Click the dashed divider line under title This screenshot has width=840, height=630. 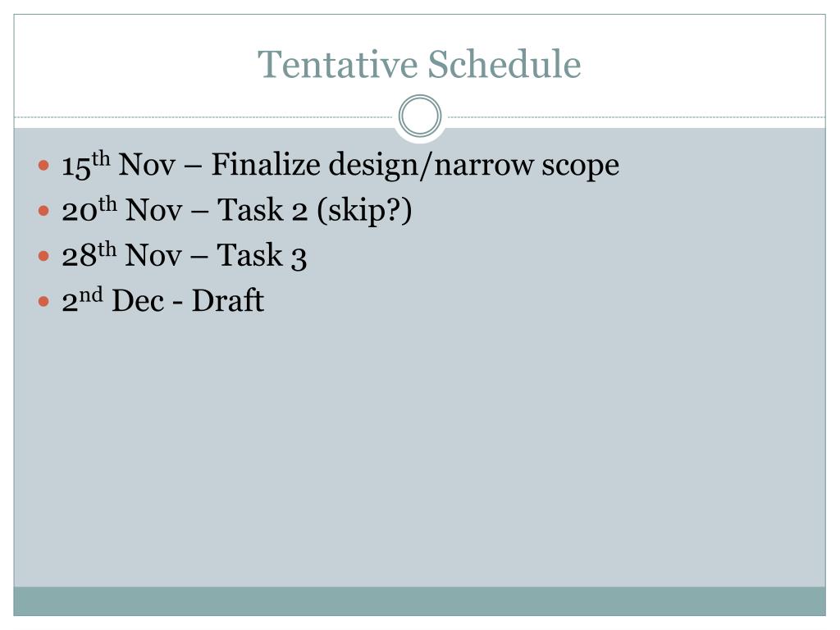pos(205,117)
